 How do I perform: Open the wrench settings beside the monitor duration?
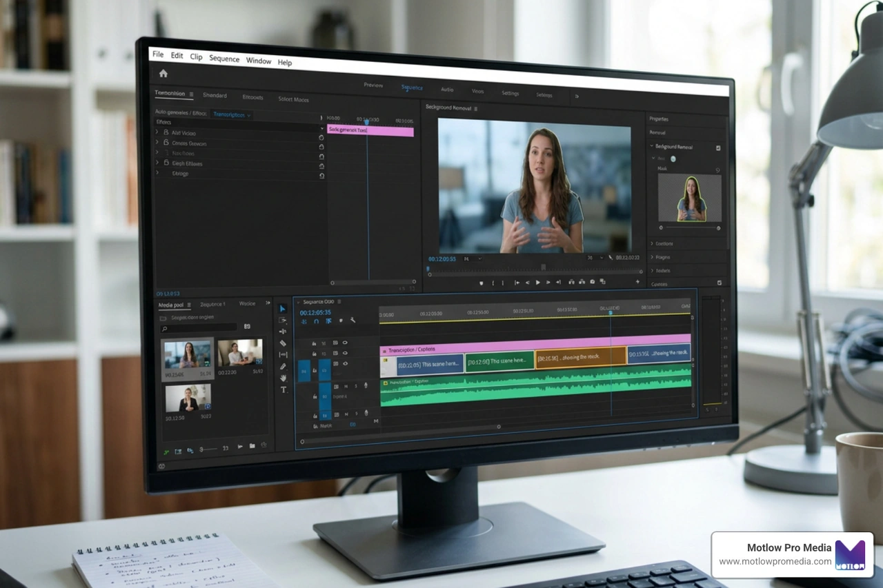611,258
